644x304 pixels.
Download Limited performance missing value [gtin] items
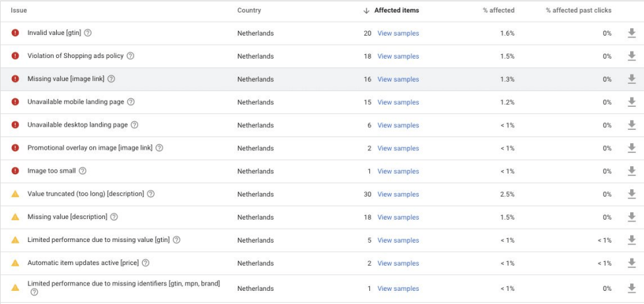point(631,240)
